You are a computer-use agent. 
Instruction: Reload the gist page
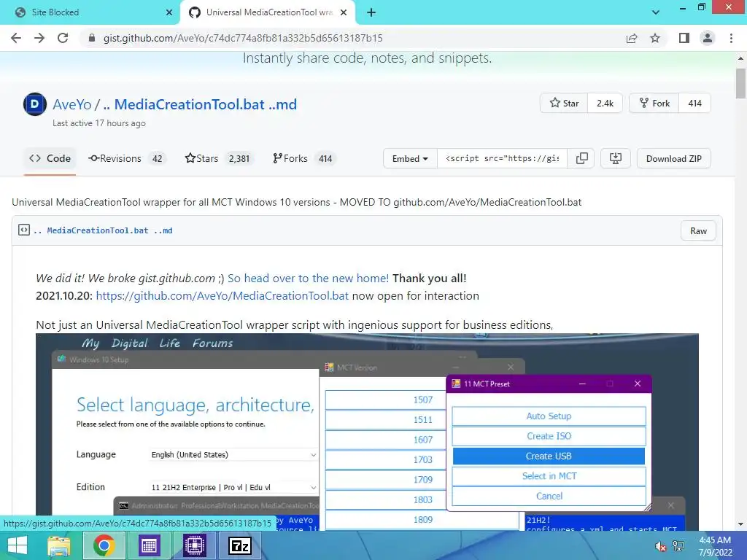[63, 38]
